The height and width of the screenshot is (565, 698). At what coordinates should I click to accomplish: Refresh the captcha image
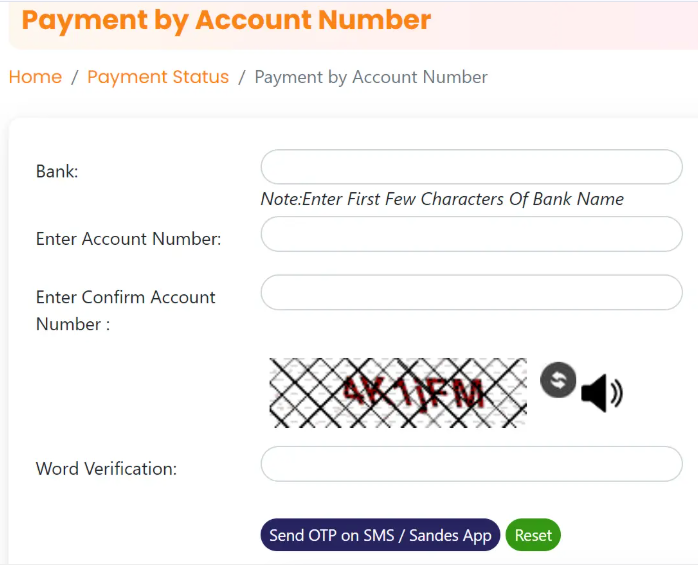[558, 379]
